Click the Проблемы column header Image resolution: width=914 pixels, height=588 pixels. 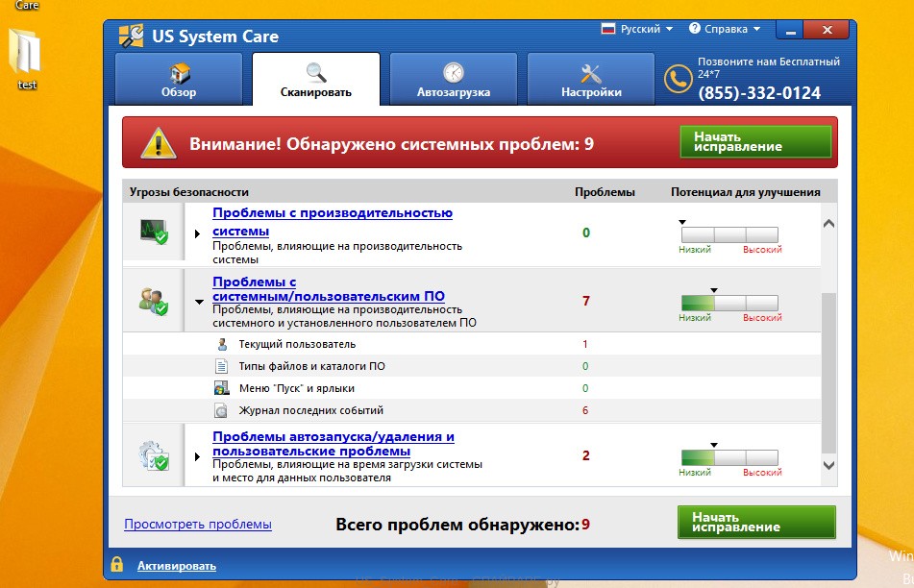[605, 192]
